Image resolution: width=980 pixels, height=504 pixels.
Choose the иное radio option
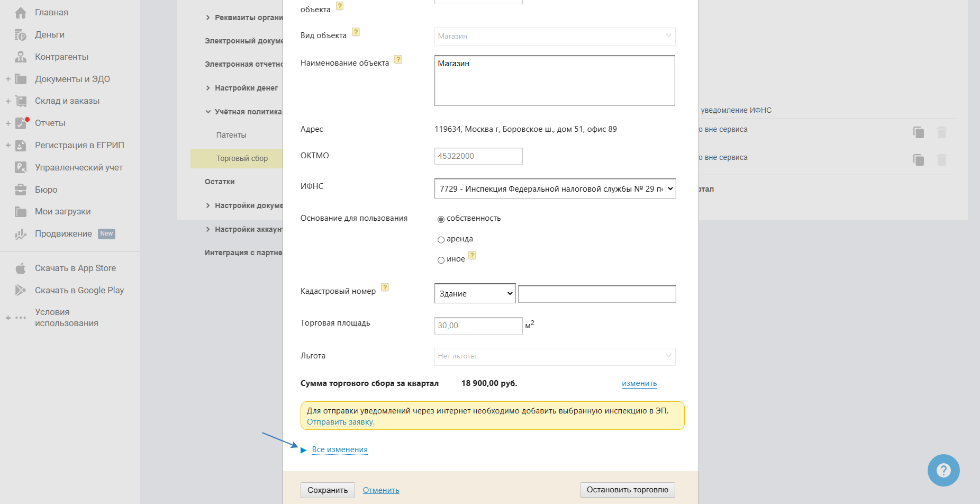(441, 260)
